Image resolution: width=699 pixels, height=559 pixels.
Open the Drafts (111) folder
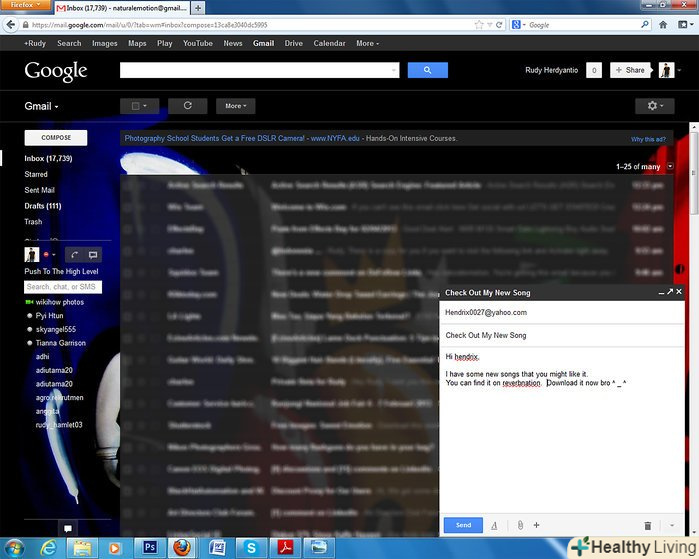[x=43, y=206]
